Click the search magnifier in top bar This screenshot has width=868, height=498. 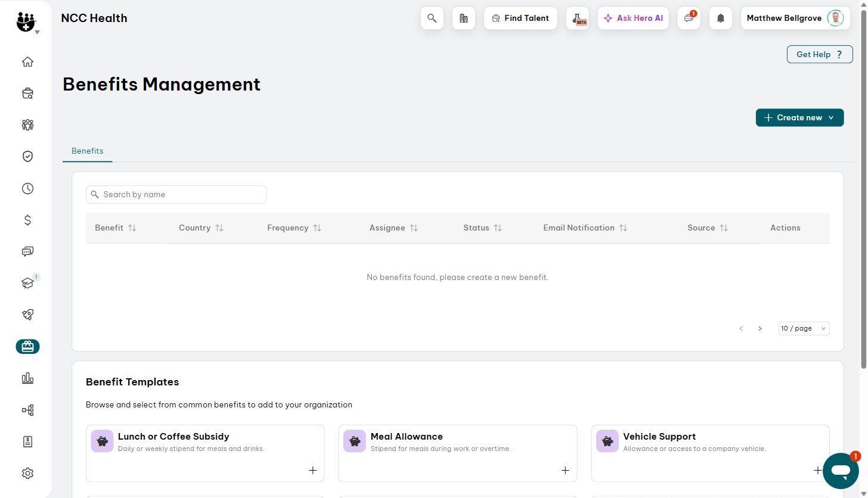pos(432,18)
